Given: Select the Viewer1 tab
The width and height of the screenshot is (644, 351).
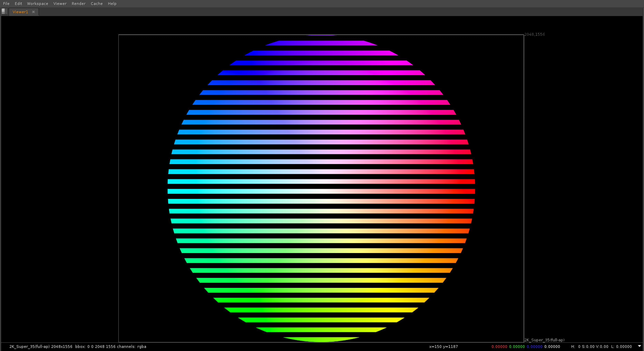Looking at the screenshot, I should (x=20, y=12).
